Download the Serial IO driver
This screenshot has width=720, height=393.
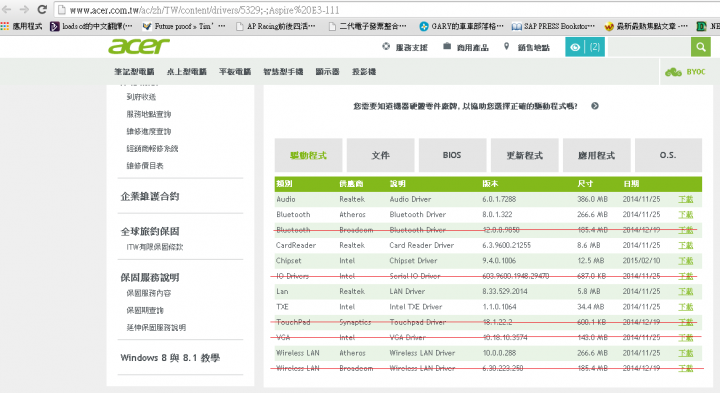(x=686, y=276)
